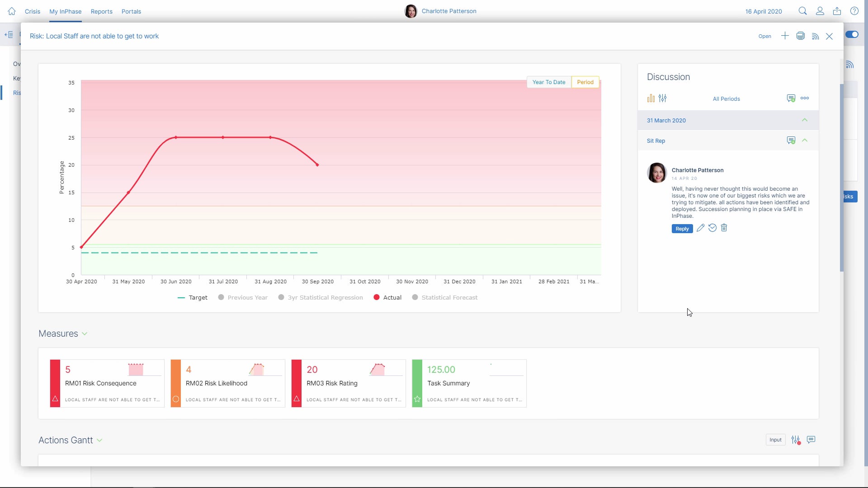The width and height of the screenshot is (868, 488).
Task: Expand the Actions Gantt dropdown arrow
Action: (x=99, y=440)
